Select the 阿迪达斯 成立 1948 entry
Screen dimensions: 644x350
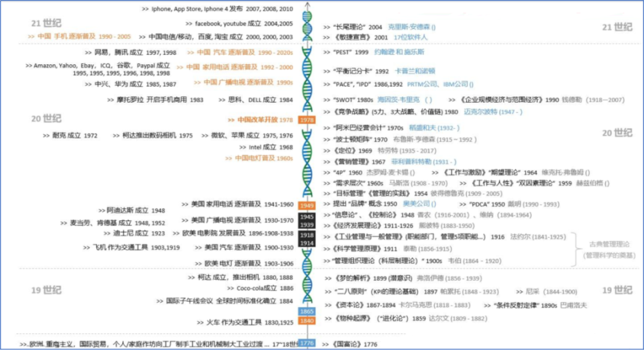click(x=131, y=211)
